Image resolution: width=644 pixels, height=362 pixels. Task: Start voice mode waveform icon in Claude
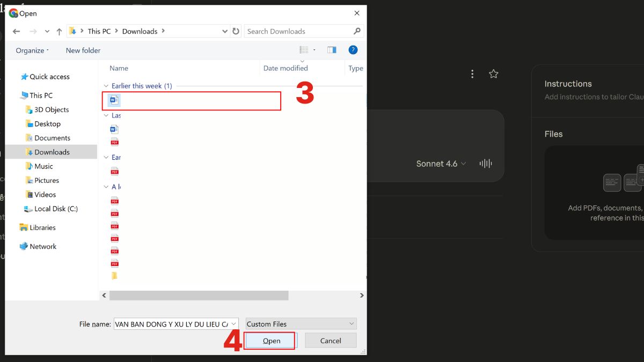coord(486,164)
